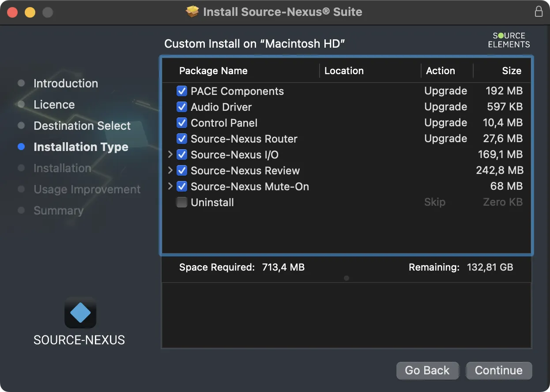Click the Go Back button
The height and width of the screenshot is (392, 550).
point(427,370)
